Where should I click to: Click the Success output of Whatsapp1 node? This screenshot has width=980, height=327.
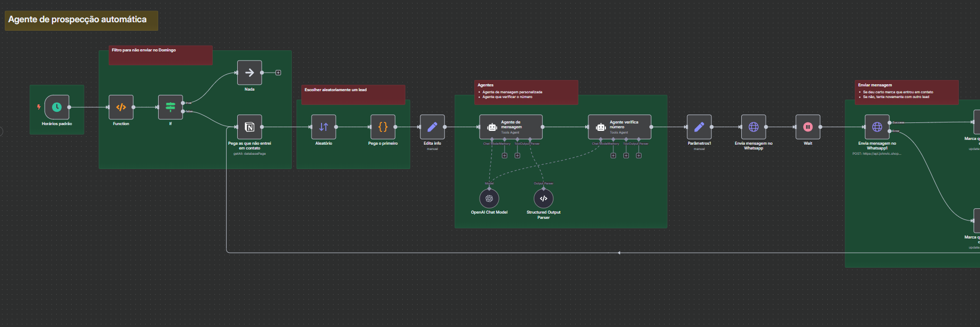[x=890, y=122]
